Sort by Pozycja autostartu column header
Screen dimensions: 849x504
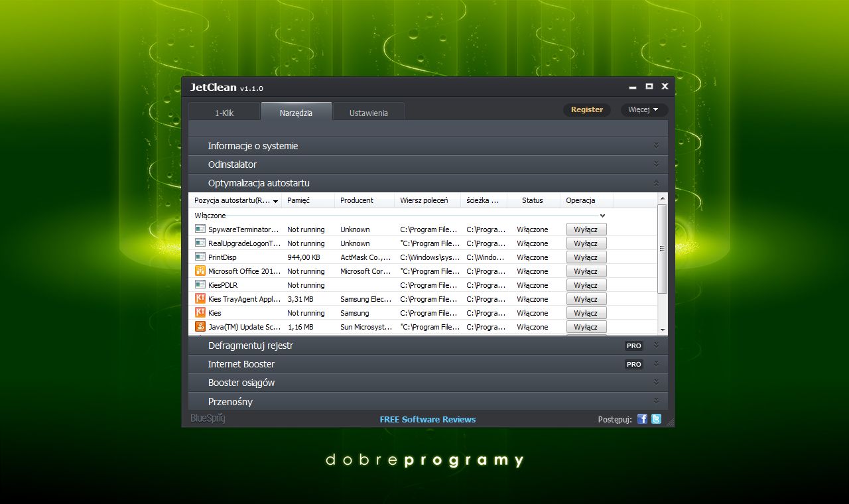pyautogui.click(x=235, y=200)
